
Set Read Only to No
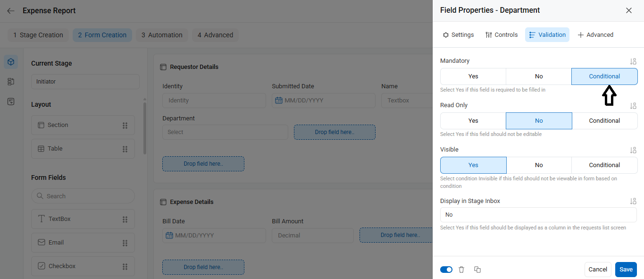pyautogui.click(x=539, y=121)
